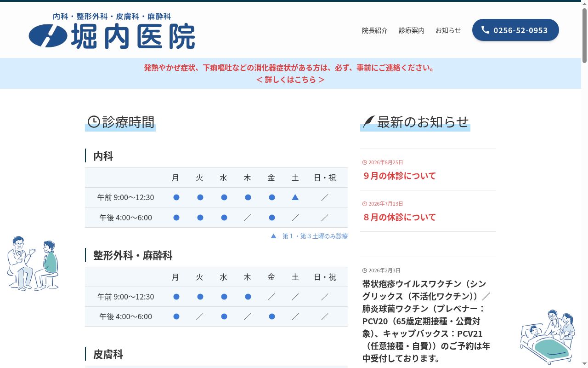This screenshot has width=588, height=368.
Task: Click the feather icon beside 最新のお知らせ
Action: 369,122
